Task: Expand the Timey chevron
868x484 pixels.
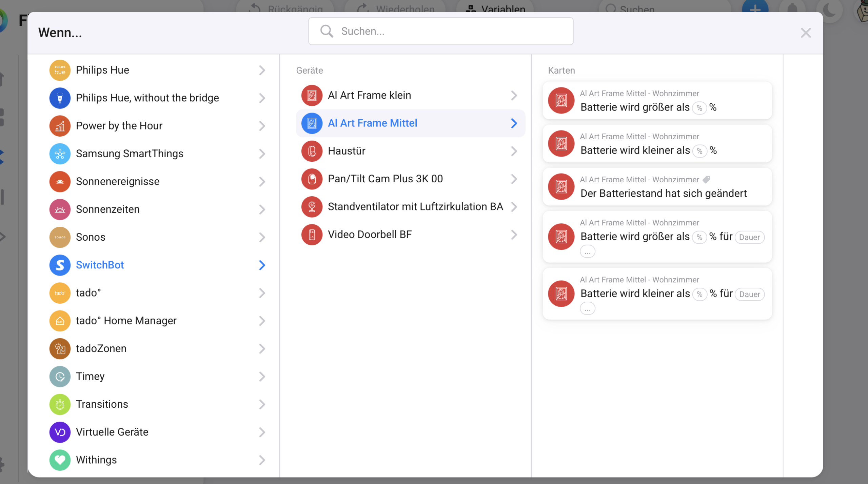Action: (x=262, y=376)
